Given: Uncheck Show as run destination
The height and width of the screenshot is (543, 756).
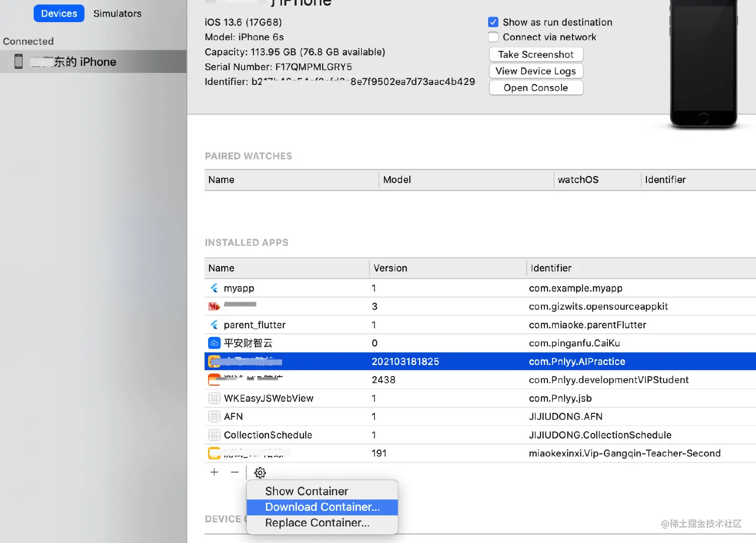Looking at the screenshot, I should [493, 22].
